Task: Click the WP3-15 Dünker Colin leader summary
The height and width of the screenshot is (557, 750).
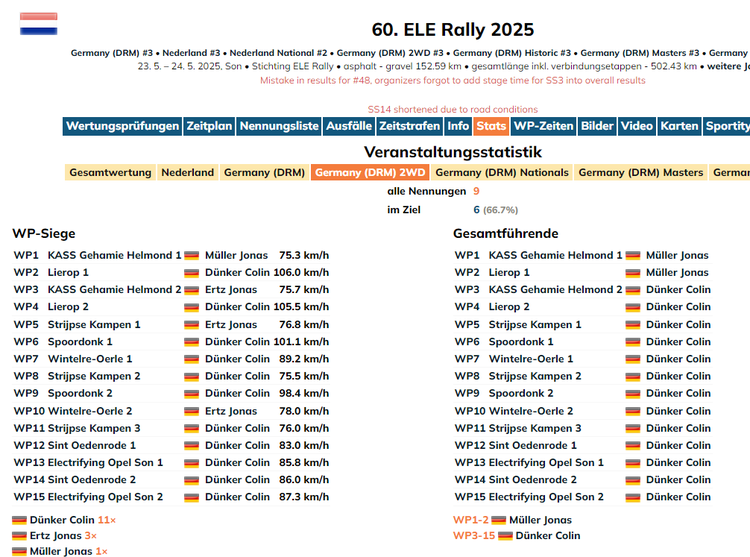Action: pos(517,536)
